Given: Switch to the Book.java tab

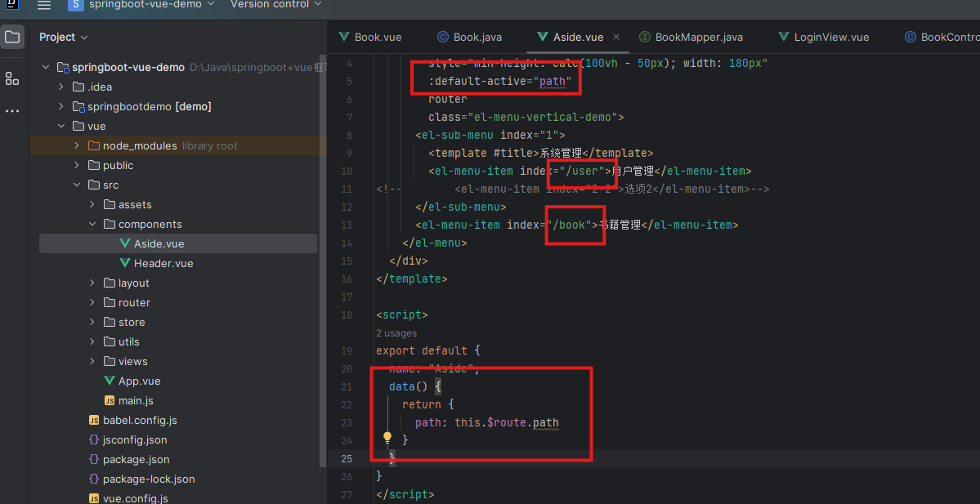Looking at the screenshot, I should point(469,37).
